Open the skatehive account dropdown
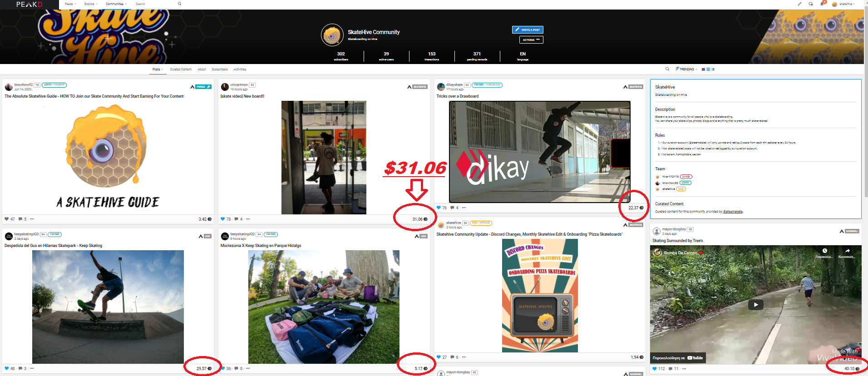 [843, 4]
